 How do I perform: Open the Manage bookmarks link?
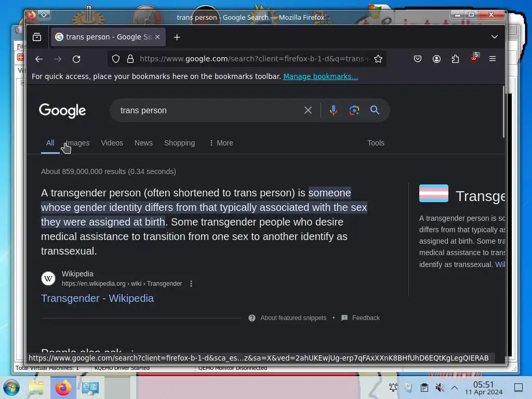coord(321,76)
